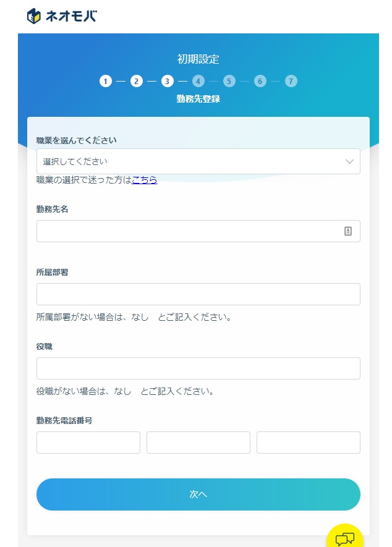392x547 pixels.
Task: Open the こちら help link
Action: 144,180
